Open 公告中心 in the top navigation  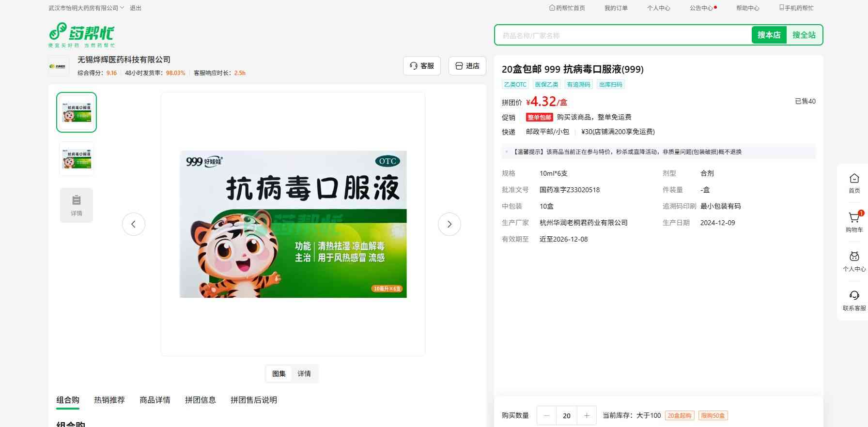[701, 8]
